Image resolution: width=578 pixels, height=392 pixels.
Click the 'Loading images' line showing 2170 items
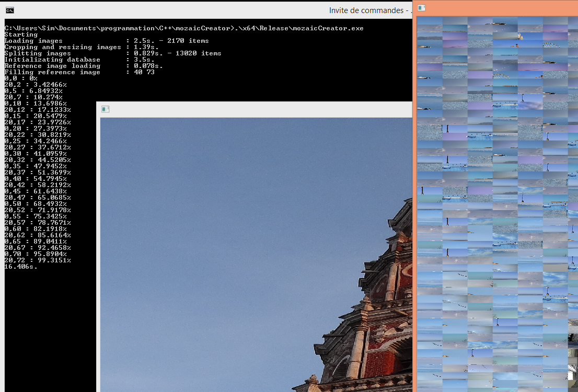click(x=107, y=41)
